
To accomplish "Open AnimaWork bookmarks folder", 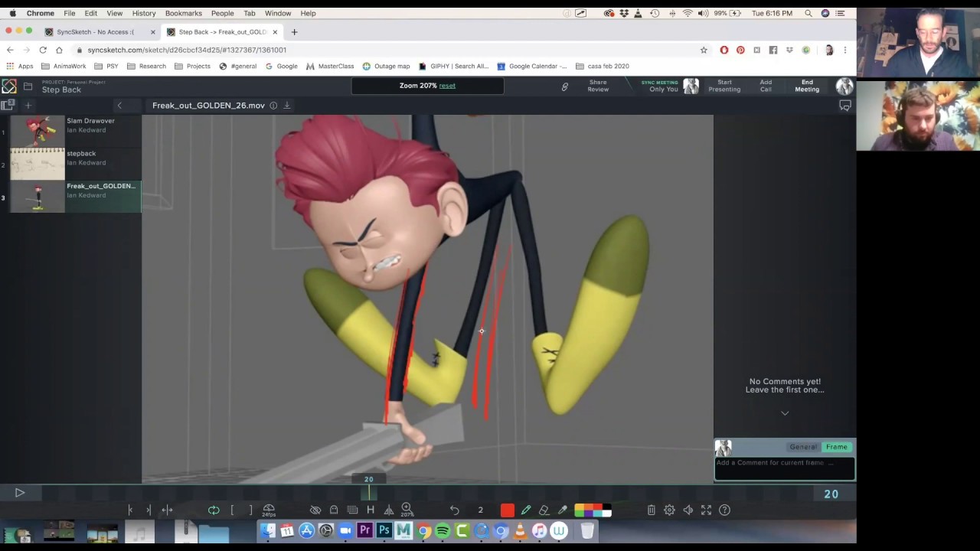I will coord(64,66).
